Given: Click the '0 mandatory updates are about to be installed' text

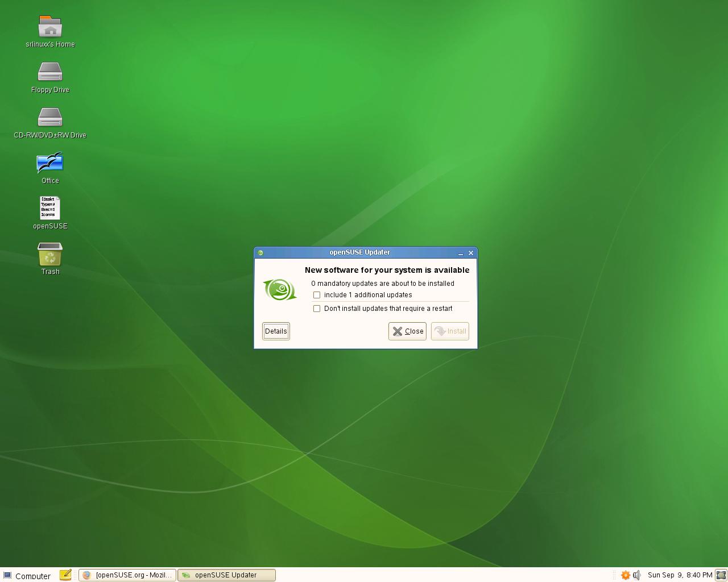Looking at the screenshot, I should [x=383, y=284].
